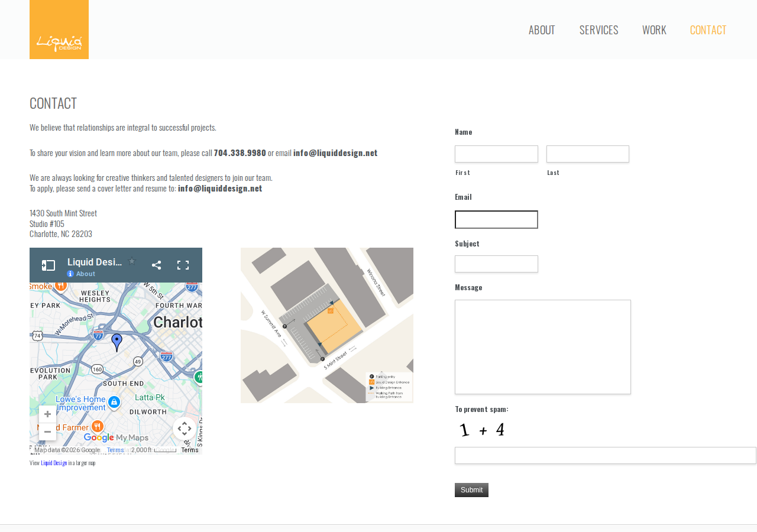The height and width of the screenshot is (532, 757).
Task: Click the blue location pin marker
Action: 117,342
